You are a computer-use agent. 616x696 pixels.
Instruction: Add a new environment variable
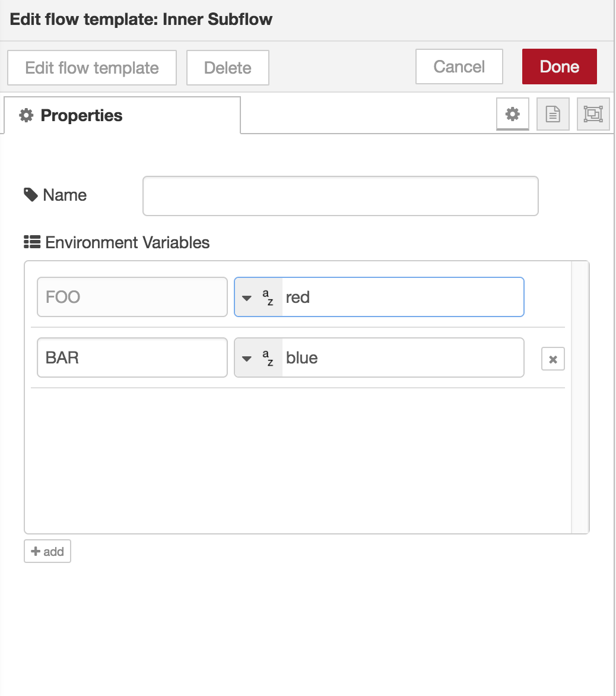(47, 551)
